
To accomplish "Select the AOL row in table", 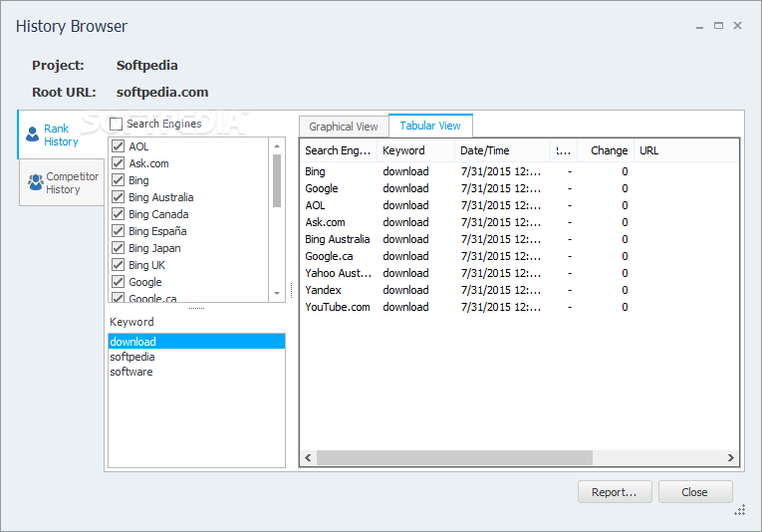I will pos(519,205).
